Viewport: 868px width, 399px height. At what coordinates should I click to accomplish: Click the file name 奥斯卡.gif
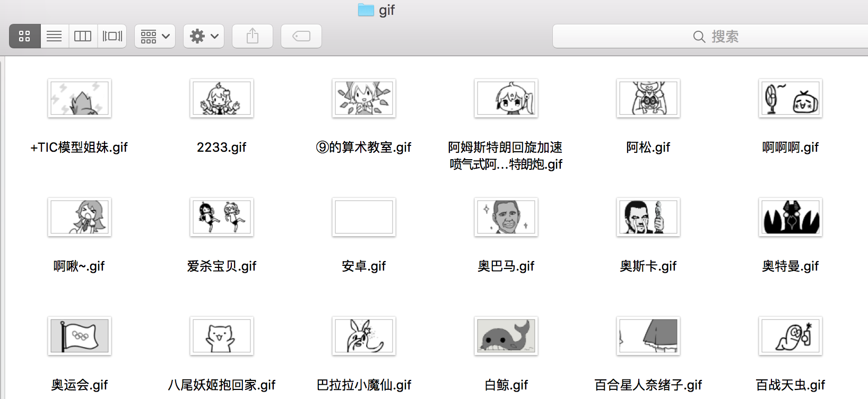click(648, 266)
